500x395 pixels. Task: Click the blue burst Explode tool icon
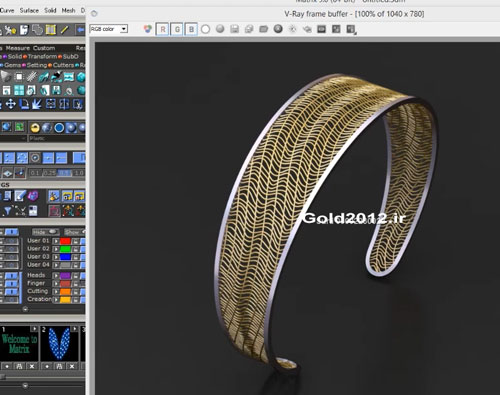[x=37, y=104]
